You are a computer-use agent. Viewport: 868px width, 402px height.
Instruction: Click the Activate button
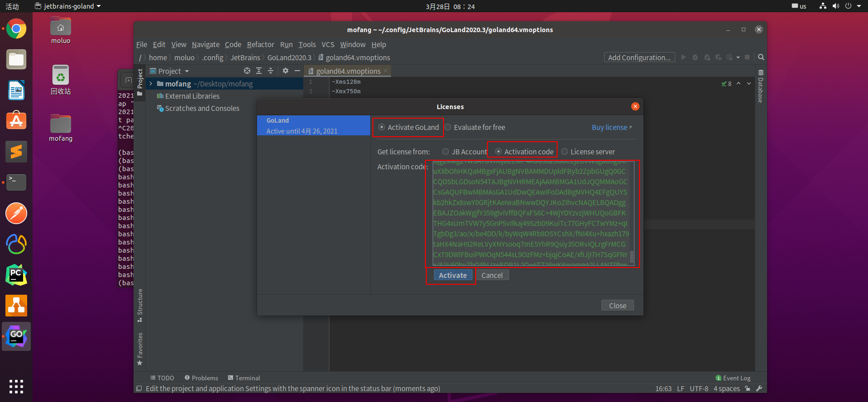point(453,275)
